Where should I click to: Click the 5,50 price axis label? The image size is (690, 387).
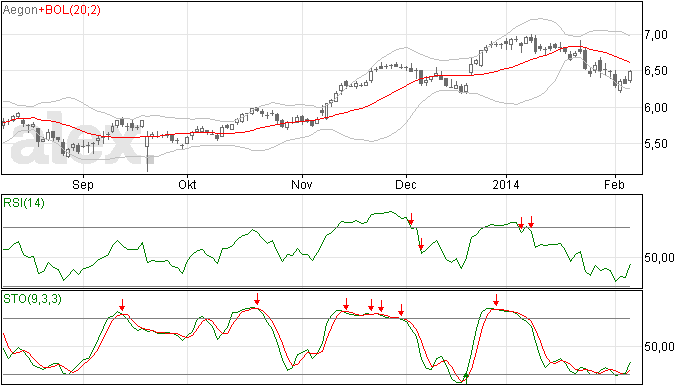click(x=656, y=144)
